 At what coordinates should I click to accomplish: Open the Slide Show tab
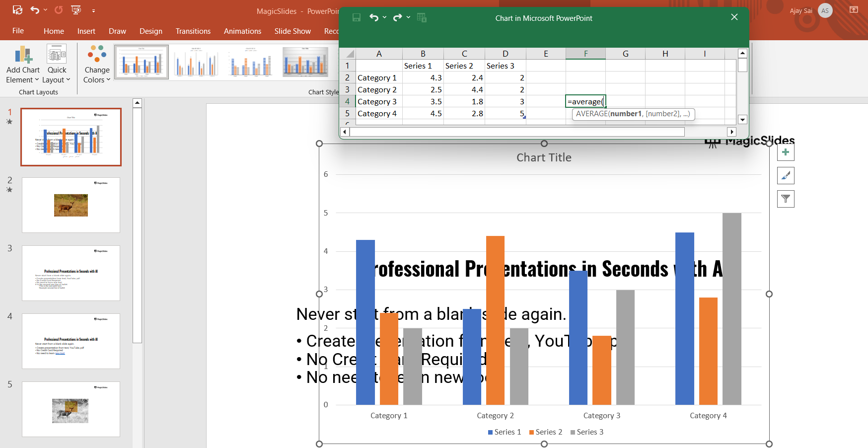(292, 31)
